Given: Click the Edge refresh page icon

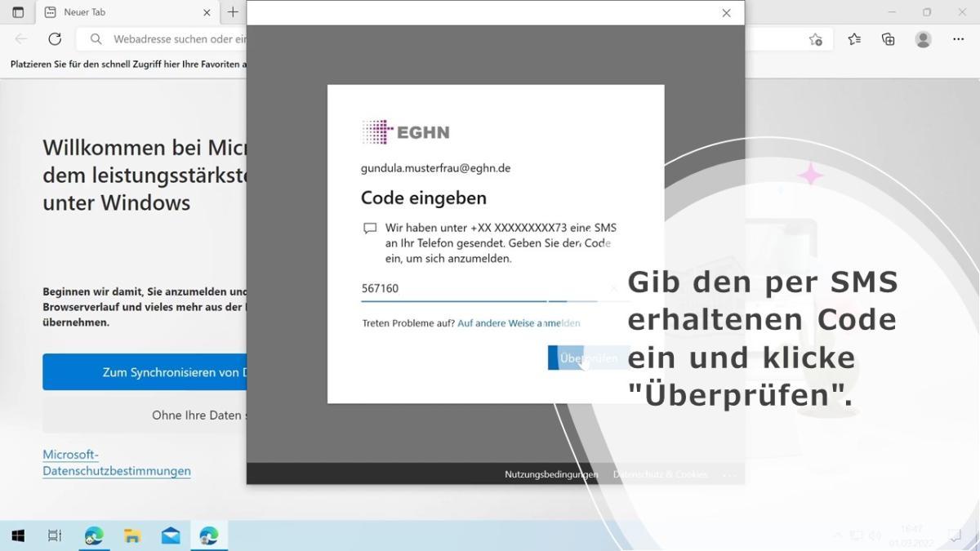Looking at the screenshot, I should click(x=55, y=39).
